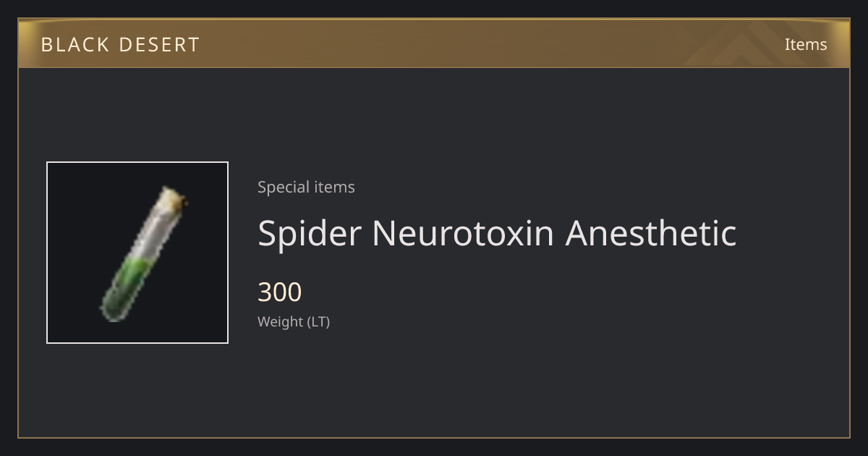
Task: Click the green vial item icon
Action: pyautogui.click(x=143, y=253)
